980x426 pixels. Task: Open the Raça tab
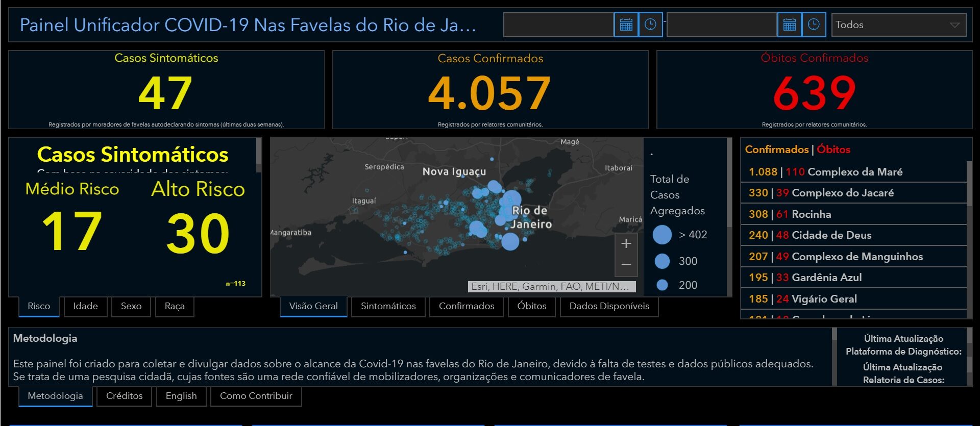click(x=175, y=306)
